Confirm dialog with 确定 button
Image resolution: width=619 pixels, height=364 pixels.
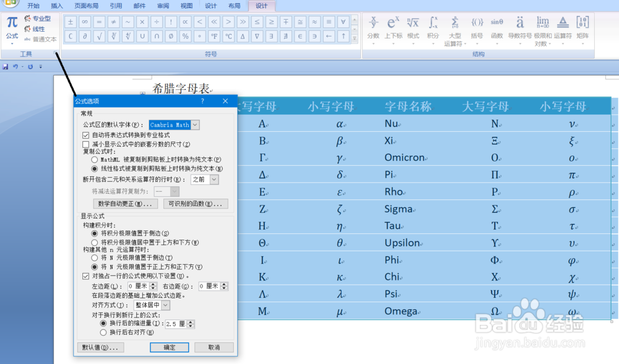pos(170,347)
